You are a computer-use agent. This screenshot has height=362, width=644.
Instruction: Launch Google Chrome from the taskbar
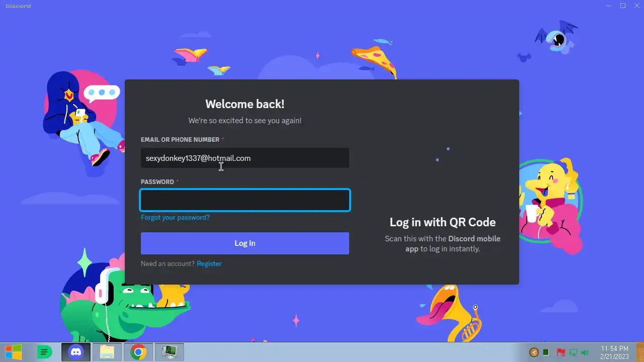coord(138,352)
